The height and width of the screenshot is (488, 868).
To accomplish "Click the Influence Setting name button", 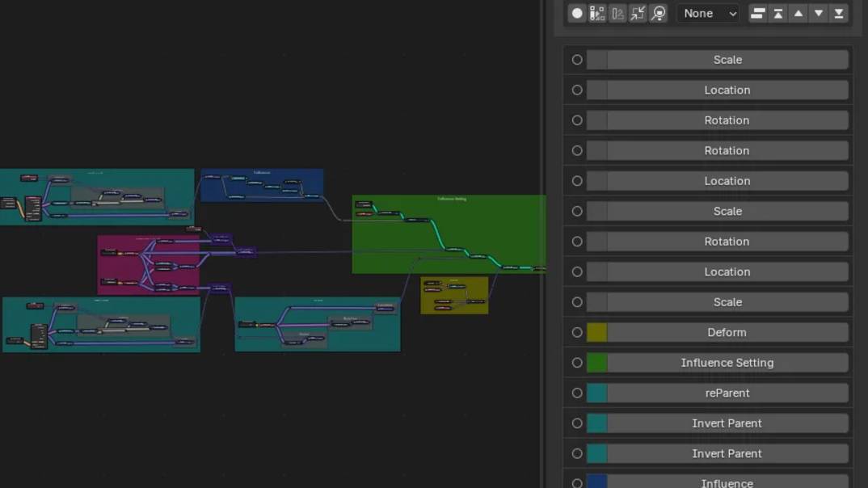I will pos(727,363).
